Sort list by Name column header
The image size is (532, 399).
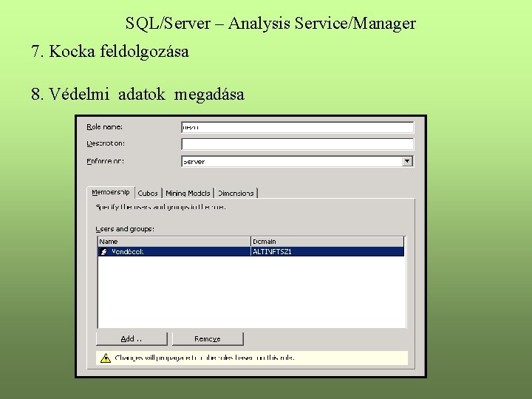click(174, 242)
